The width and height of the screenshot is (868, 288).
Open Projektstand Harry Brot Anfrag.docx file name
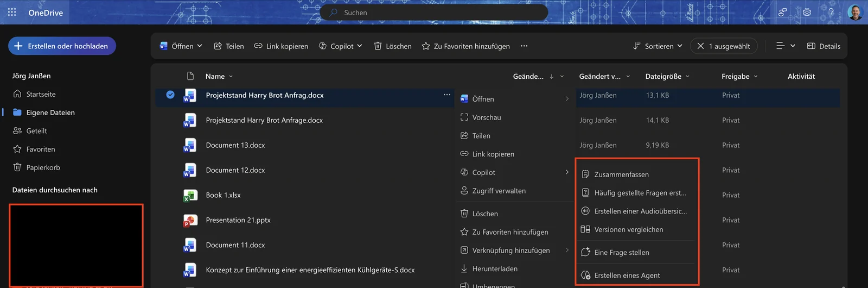click(265, 95)
